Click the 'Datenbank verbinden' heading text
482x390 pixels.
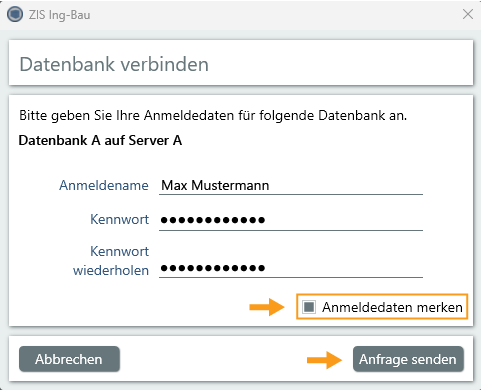[x=114, y=64]
